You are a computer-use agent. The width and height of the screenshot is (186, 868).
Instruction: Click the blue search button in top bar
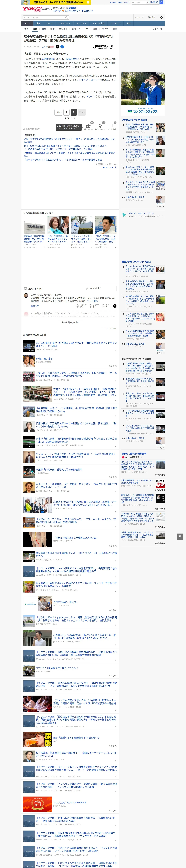tap(161, 2)
